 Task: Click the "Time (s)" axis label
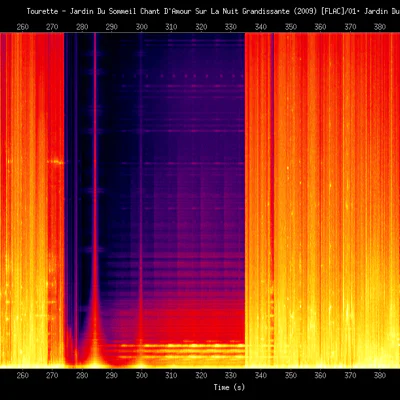[x=229, y=387]
